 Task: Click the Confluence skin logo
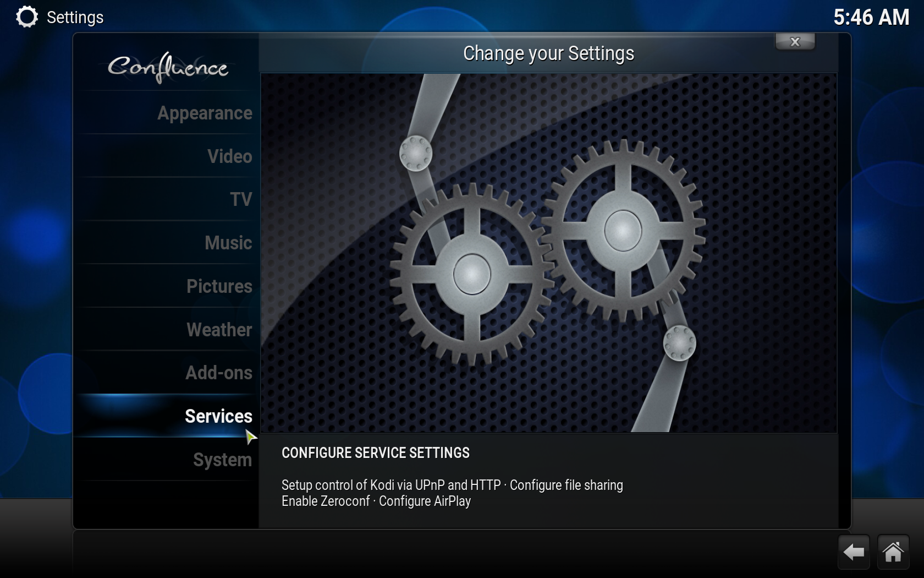click(167, 68)
